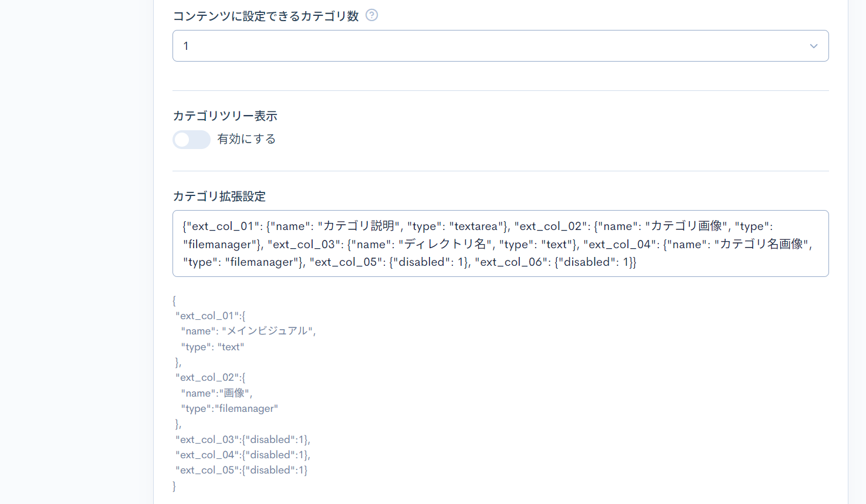Click the コンテンツに設定できるカテゴリ数 label
Screen dimensions: 866x504
[x=265, y=16]
